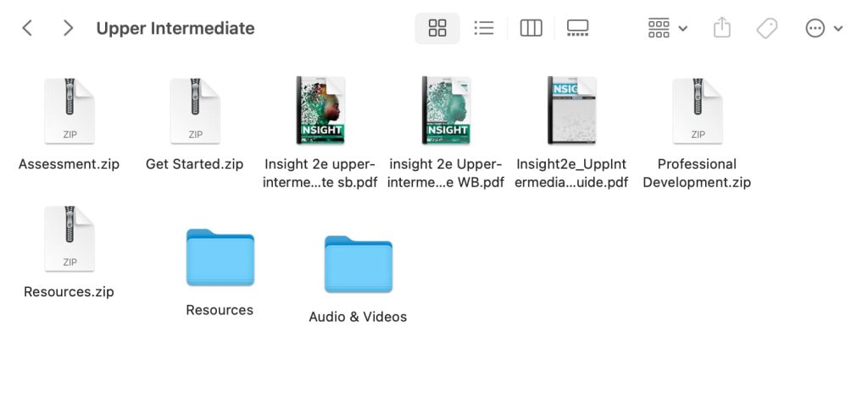Click the Back navigation arrow

(x=27, y=28)
